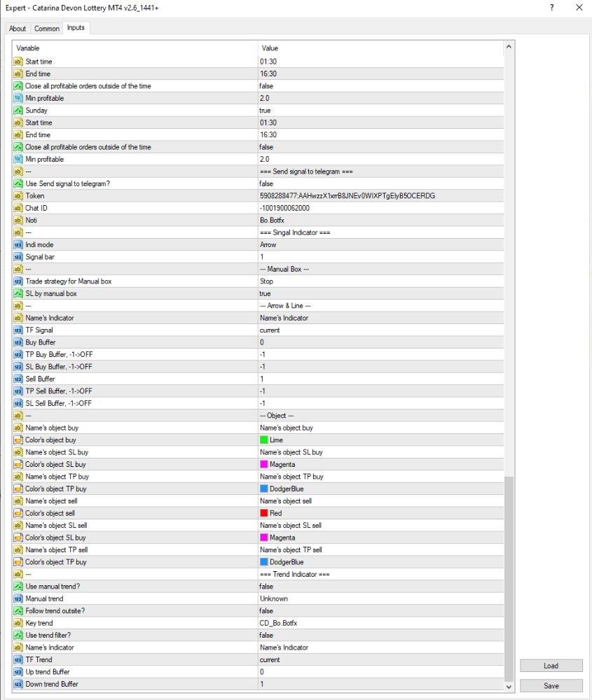Screen dimensions: 592x700
Task: Click the boolean icon beside the Sunday variable
Action: click(x=18, y=111)
